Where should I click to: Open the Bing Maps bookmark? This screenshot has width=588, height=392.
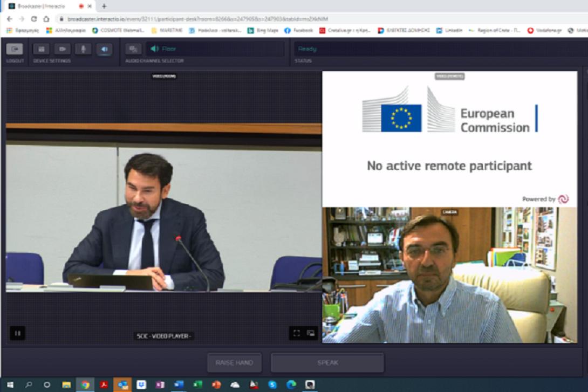pos(263,30)
